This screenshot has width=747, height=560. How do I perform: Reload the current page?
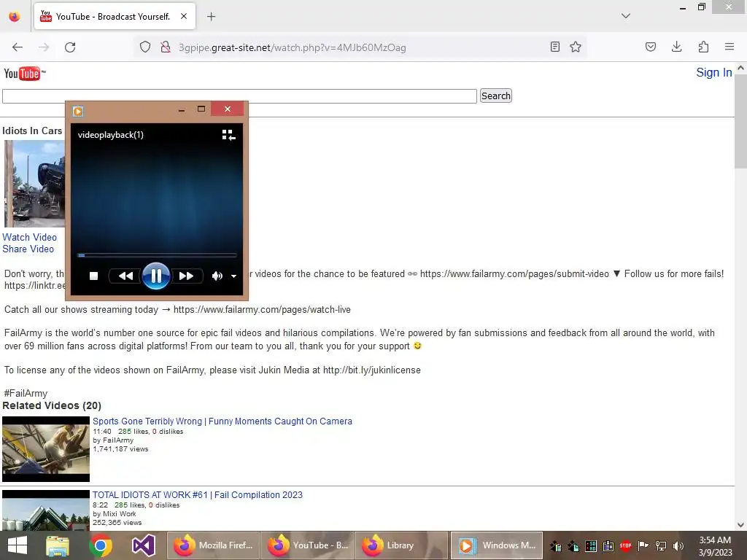(x=70, y=47)
